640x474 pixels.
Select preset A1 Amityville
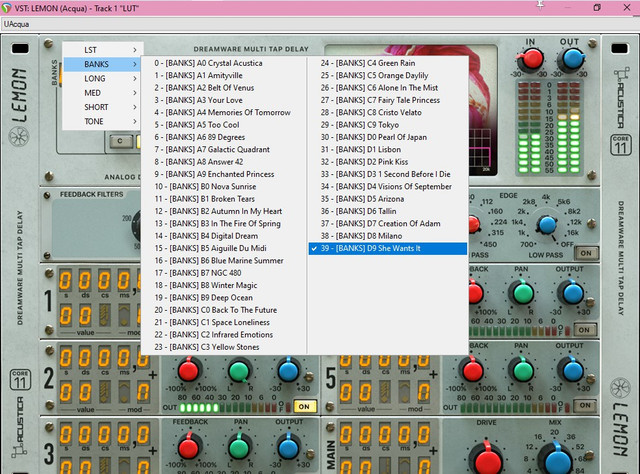(x=223, y=76)
